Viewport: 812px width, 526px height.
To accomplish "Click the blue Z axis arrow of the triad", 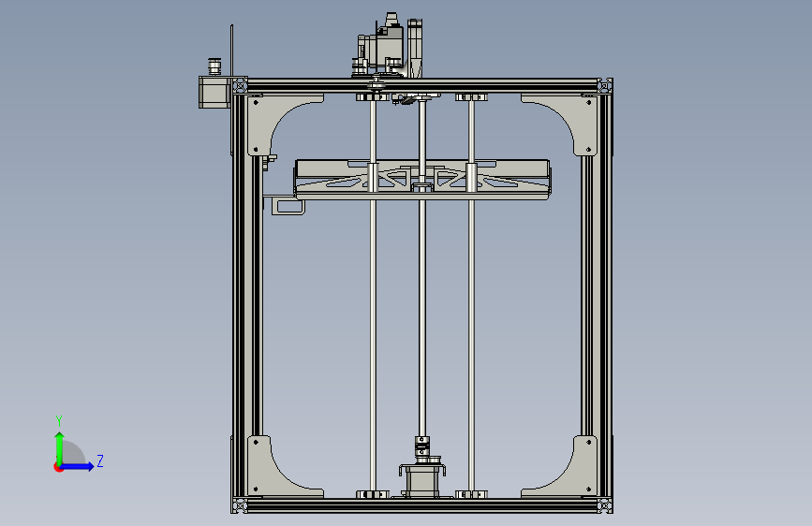I will [78, 466].
